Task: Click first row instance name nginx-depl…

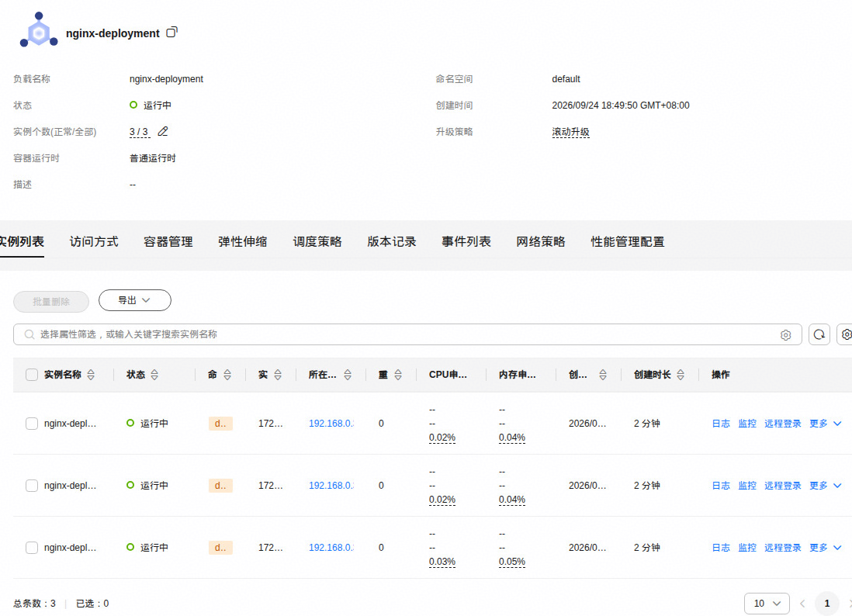Action: pyautogui.click(x=70, y=424)
